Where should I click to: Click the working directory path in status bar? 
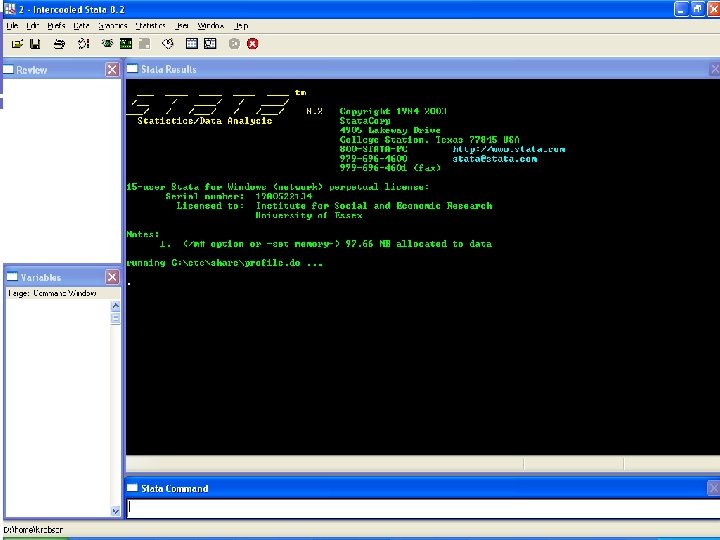tap(33, 529)
